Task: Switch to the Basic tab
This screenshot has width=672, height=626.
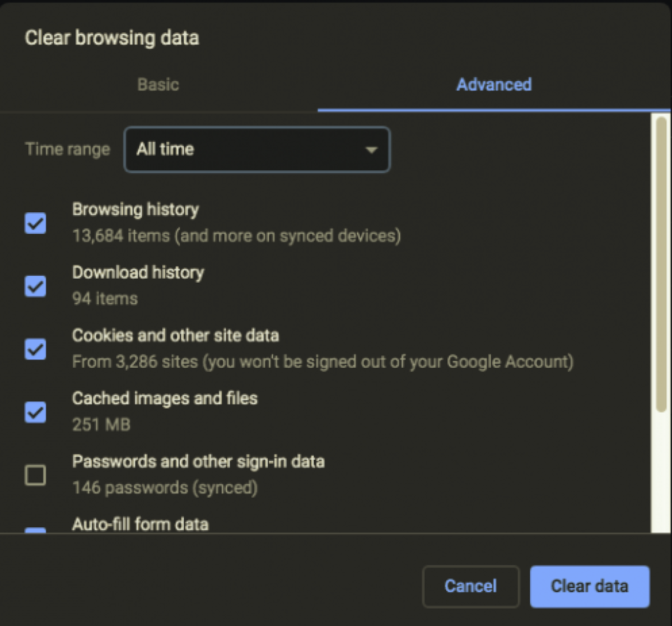Action: coord(158,85)
